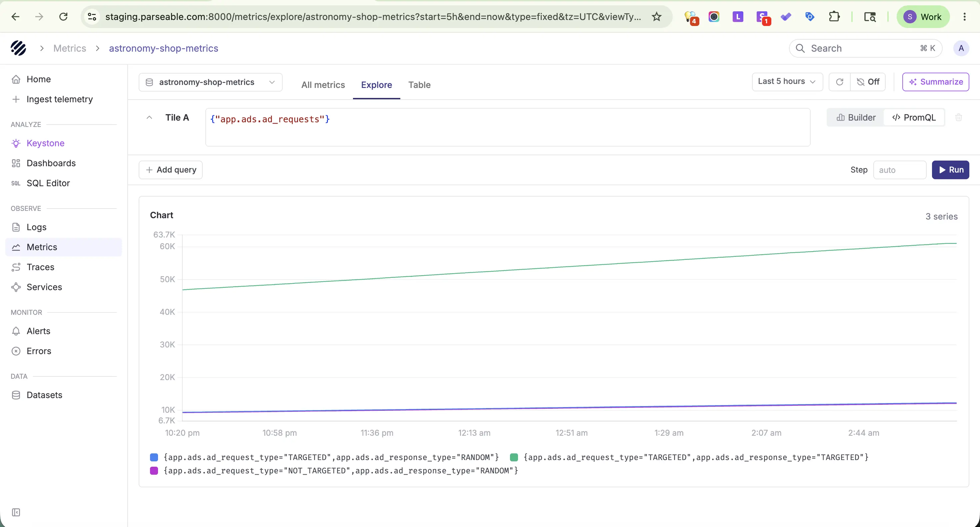This screenshot has width=980, height=527.
Task: Click the circular camera extension icon
Action: point(714,17)
